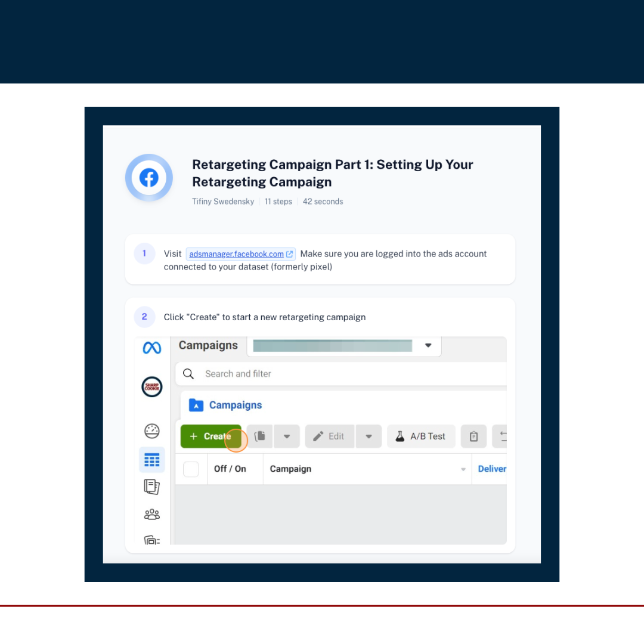Expand the Edit options dropdown arrow

point(369,436)
